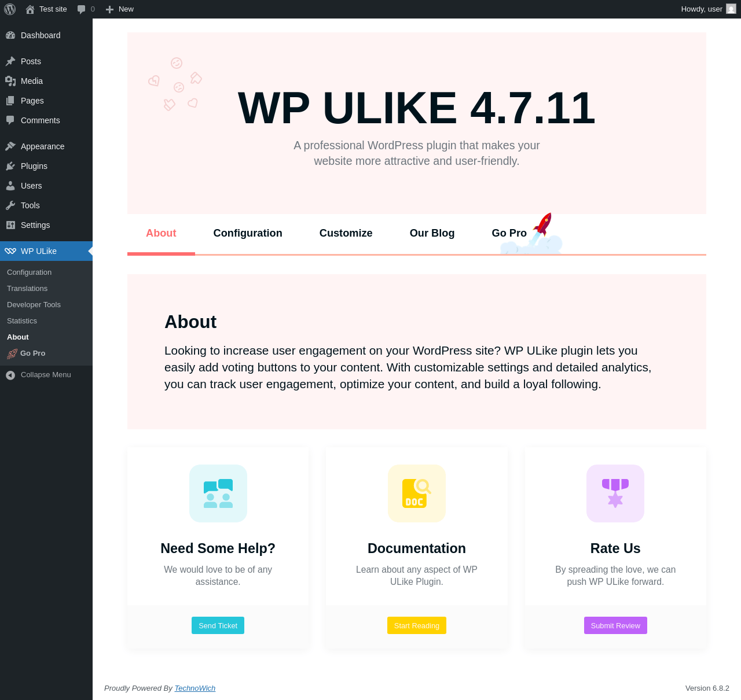Switch to the About tab
The width and height of the screenshot is (741, 700).
point(161,233)
